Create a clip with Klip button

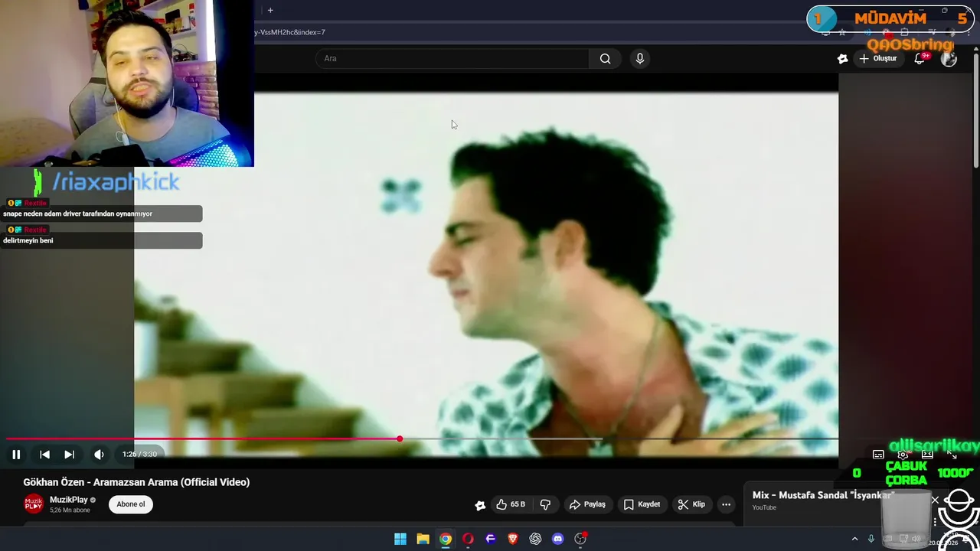(x=691, y=504)
